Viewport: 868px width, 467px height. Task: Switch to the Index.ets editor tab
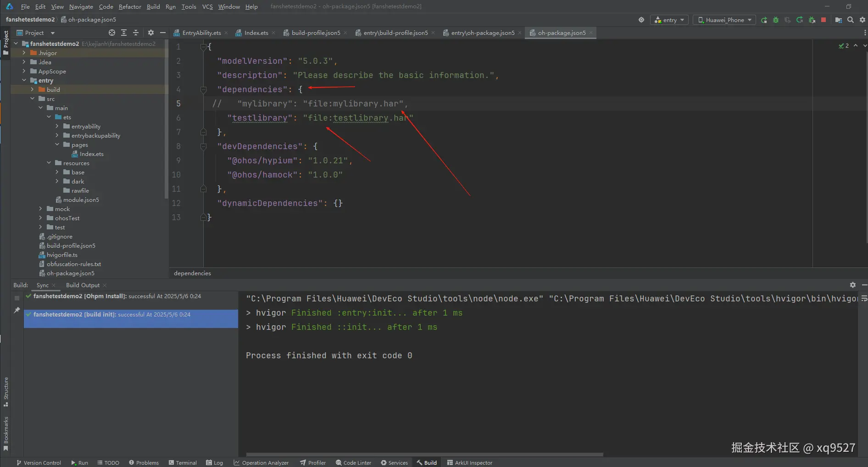[256, 33]
